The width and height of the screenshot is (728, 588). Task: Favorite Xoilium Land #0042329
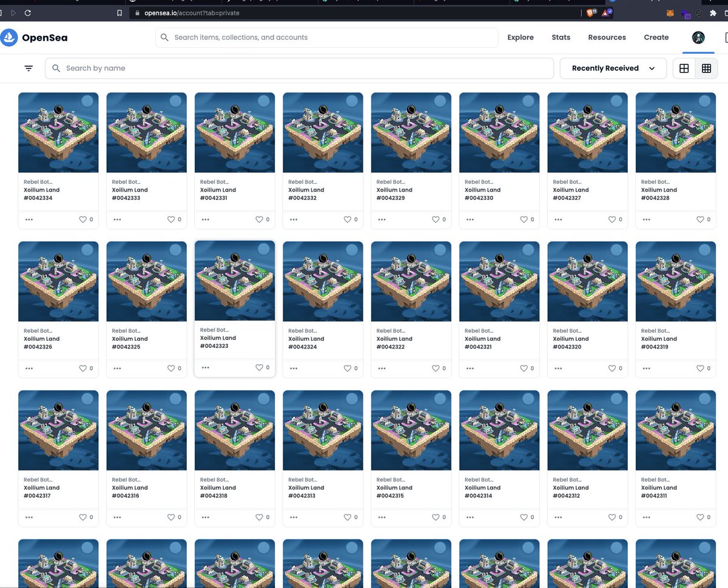click(x=436, y=219)
